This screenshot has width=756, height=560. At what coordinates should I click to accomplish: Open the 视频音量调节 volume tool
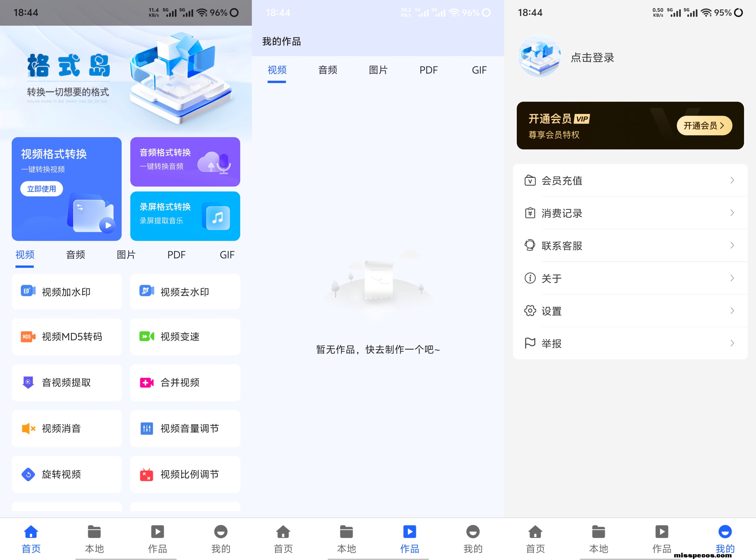coord(185,428)
